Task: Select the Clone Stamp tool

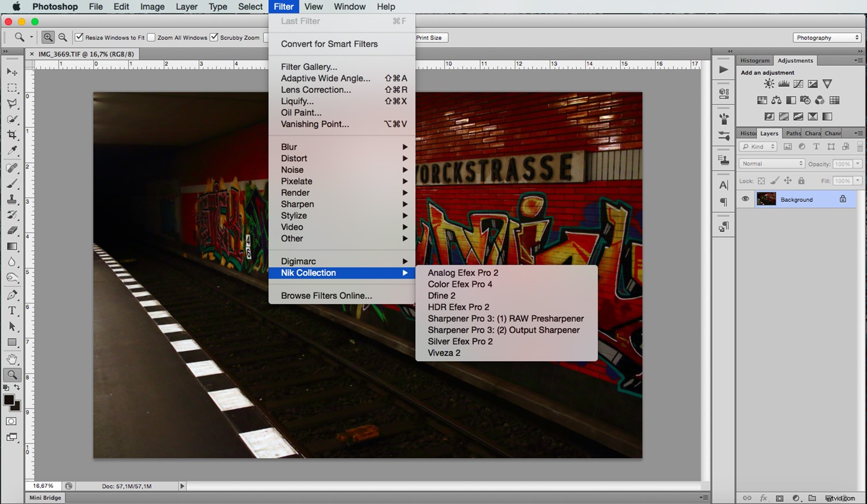Action: pyautogui.click(x=12, y=201)
